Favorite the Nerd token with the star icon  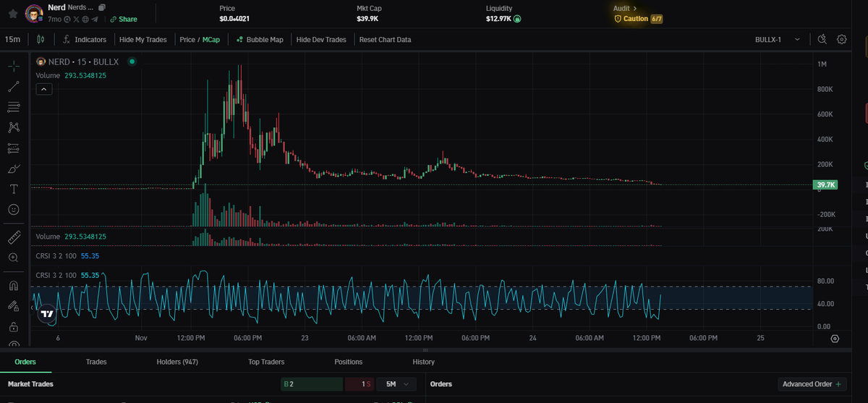(12, 13)
